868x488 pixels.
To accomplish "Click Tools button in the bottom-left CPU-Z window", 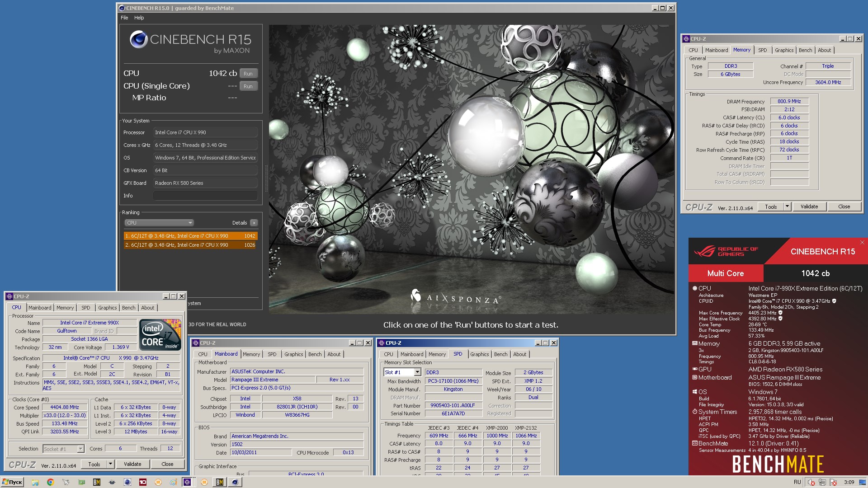I will click(94, 464).
